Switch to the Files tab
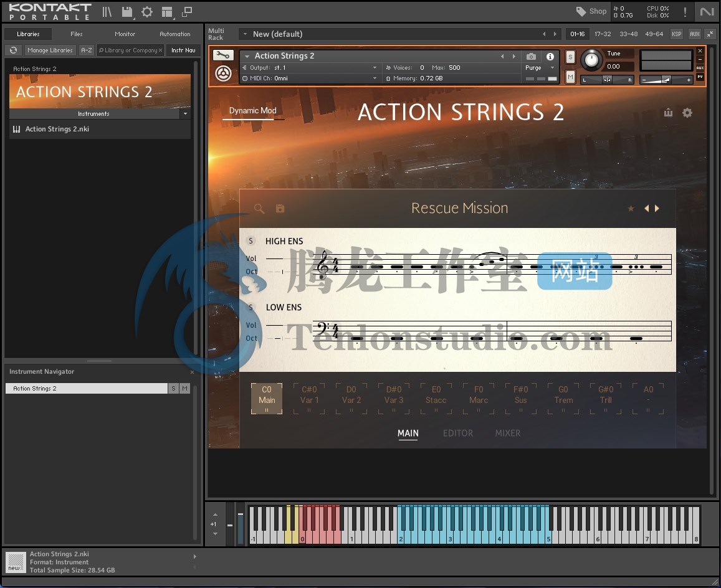Viewport: 721px width, 588px height. click(x=76, y=34)
